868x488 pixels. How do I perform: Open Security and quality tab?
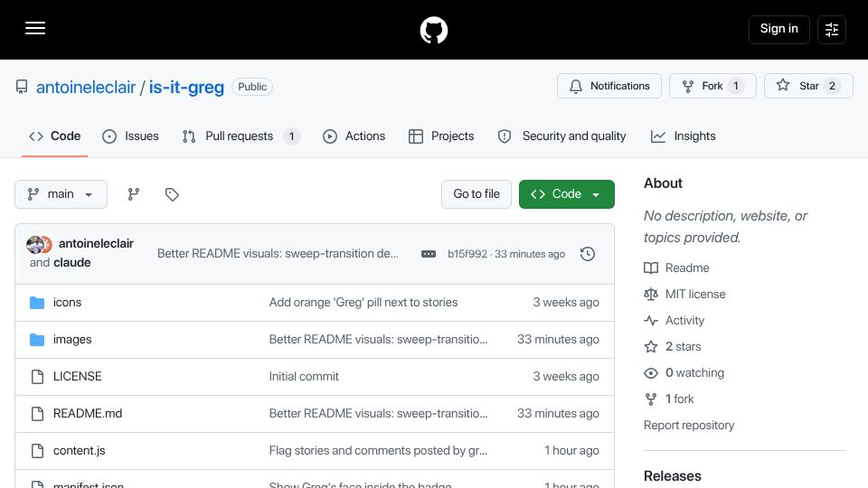pyautogui.click(x=561, y=136)
